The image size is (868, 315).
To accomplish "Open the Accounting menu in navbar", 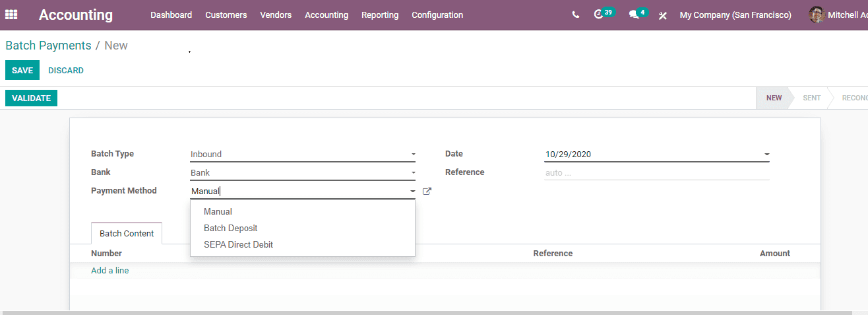I will 326,15.
